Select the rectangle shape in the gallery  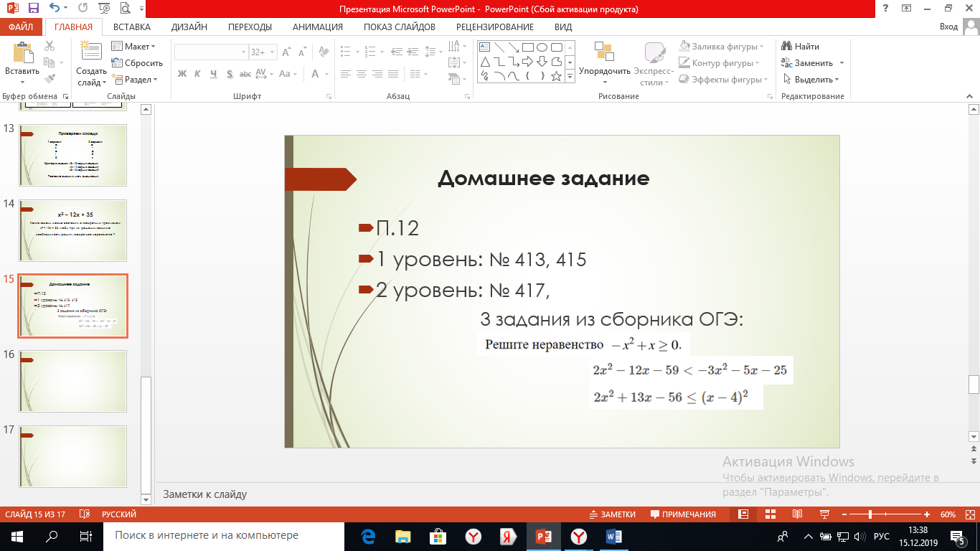pyautogui.click(x=528, y=47)
